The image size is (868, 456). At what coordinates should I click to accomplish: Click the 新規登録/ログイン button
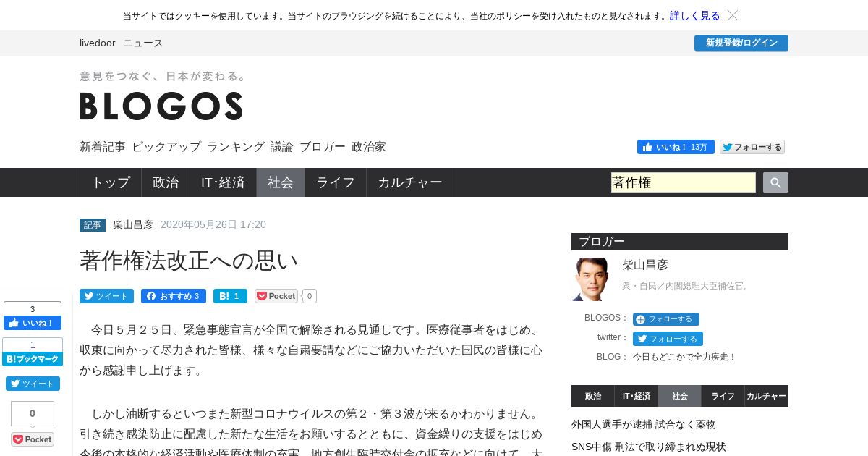point(741,43)
